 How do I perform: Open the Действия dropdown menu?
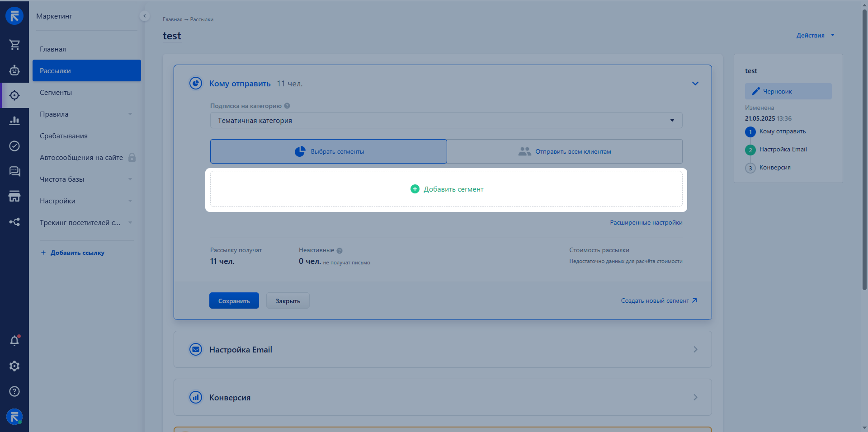point(815,35)
